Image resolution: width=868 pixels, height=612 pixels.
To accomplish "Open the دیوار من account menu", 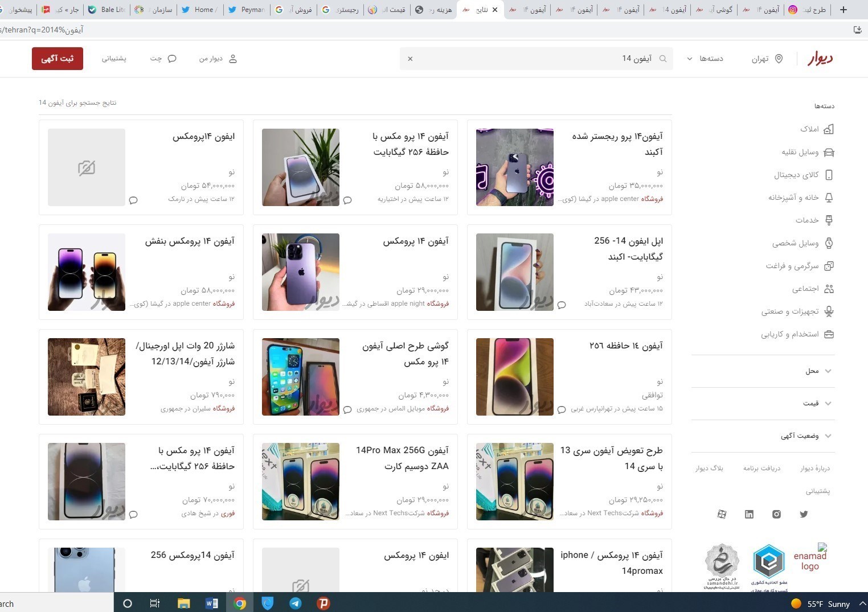I will [218, 59].
